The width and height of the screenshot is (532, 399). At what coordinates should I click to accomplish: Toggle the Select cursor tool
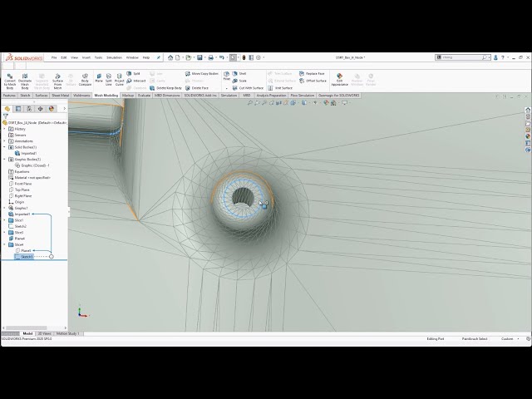233,57
